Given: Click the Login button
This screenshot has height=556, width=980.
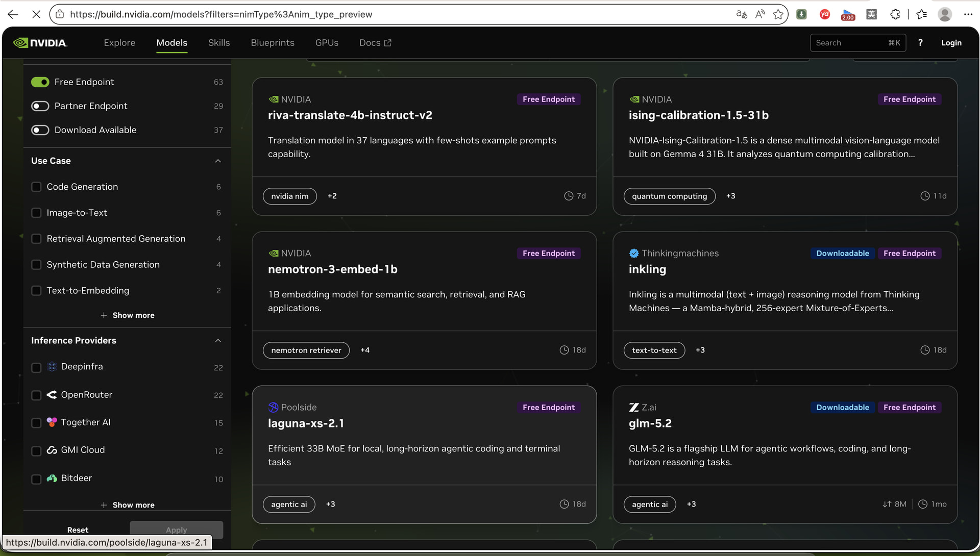Looking at the screenshot, I should [951, 43].
